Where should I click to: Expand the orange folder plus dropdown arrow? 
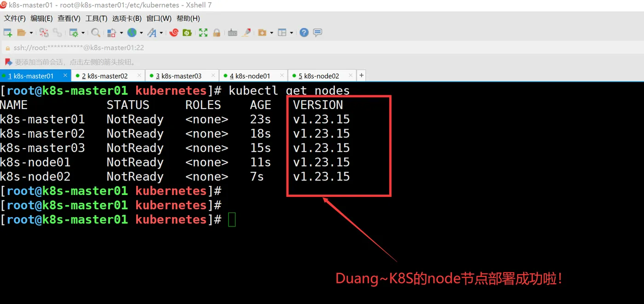pos(272,33)
